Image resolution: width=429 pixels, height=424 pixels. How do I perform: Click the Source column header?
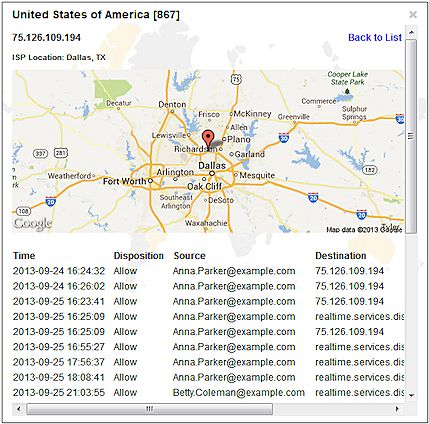189,256
